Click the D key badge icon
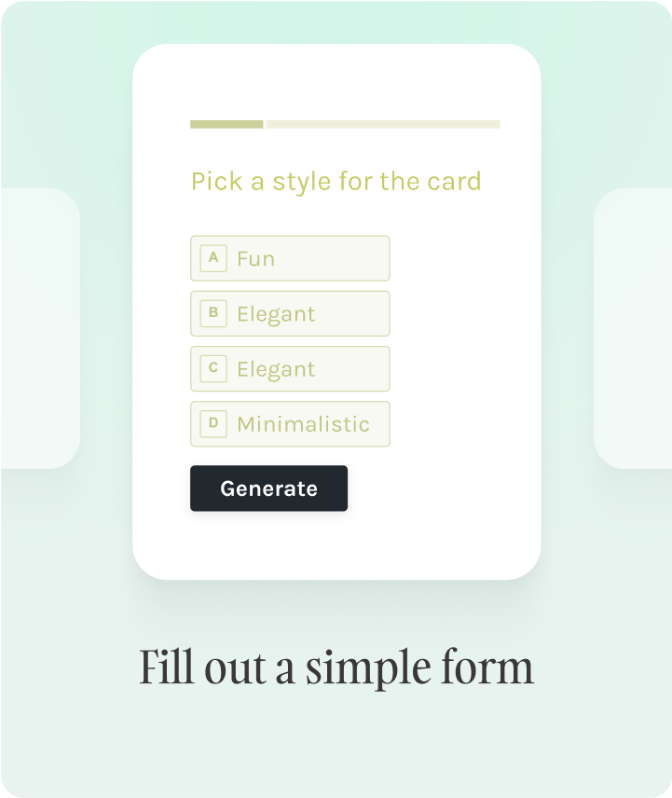The width and height of the screenshot is (672, 798). (x=213, y=423)
